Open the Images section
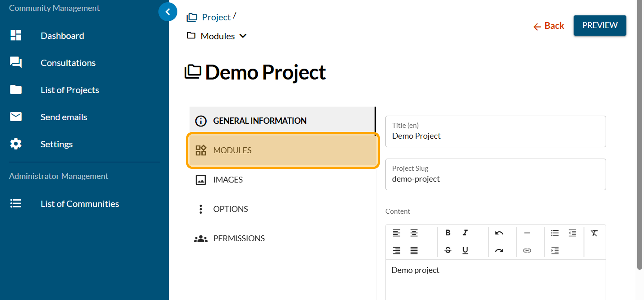644x300 pixels. [228, 180]
